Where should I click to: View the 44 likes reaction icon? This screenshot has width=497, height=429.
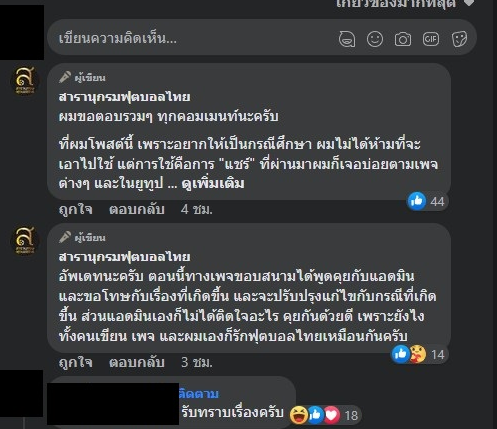click(417, 201)
